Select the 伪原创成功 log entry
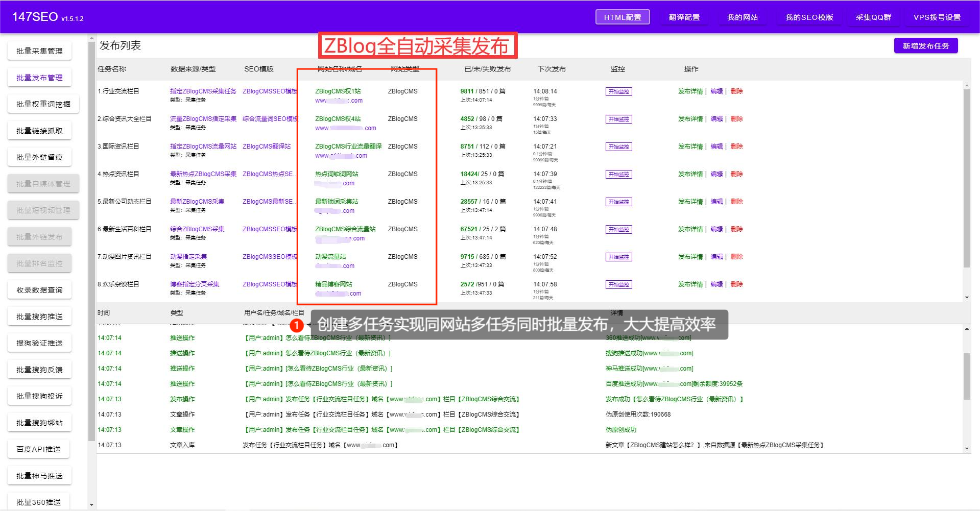 (621, 430)
